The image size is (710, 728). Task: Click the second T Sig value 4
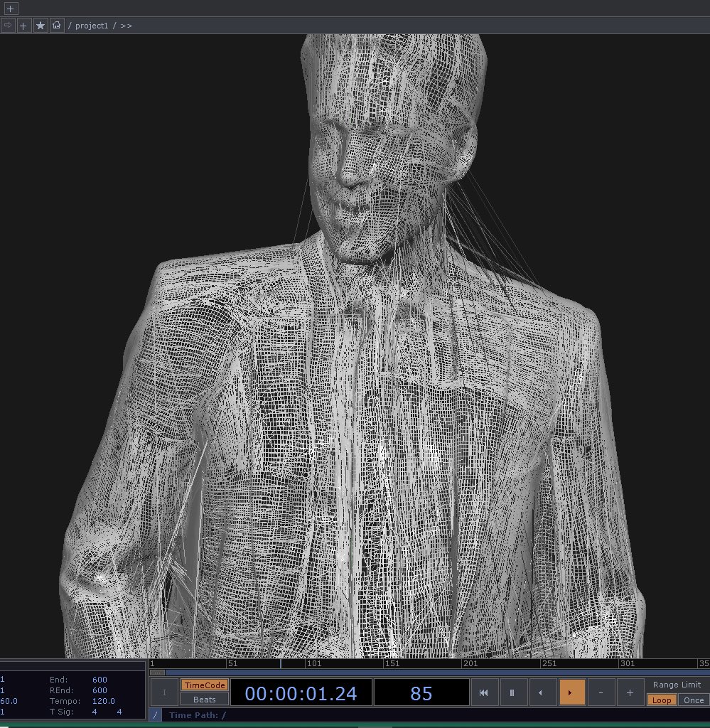click(x=119, y=712)
